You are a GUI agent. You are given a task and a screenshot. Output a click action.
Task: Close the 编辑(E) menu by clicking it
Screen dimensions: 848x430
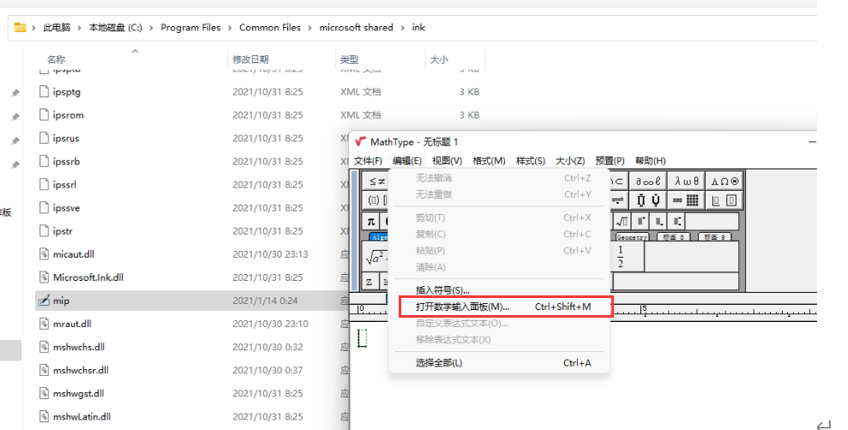pos(407,161)
